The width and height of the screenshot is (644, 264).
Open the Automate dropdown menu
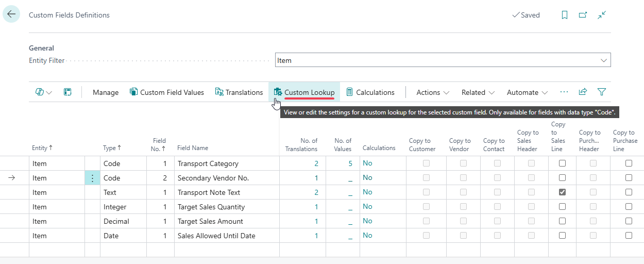(x=527, y=92)
